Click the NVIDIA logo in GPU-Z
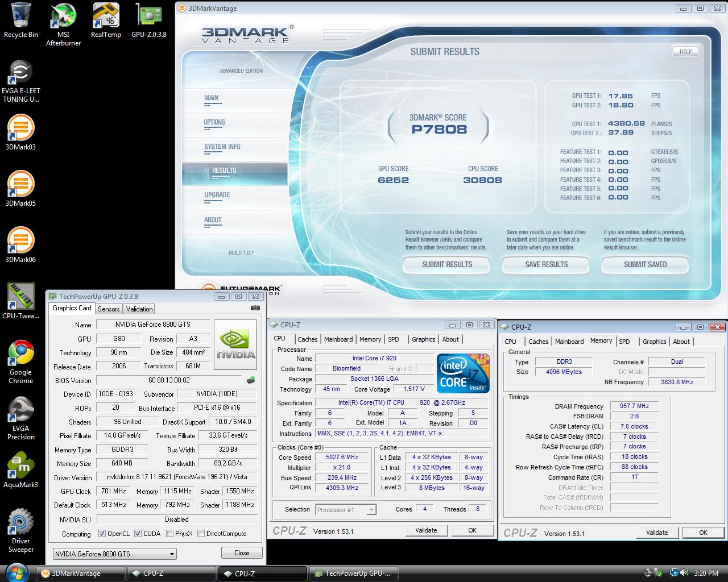Image resolution: width=728 pixels, height=582 pixels. (235, 345)
